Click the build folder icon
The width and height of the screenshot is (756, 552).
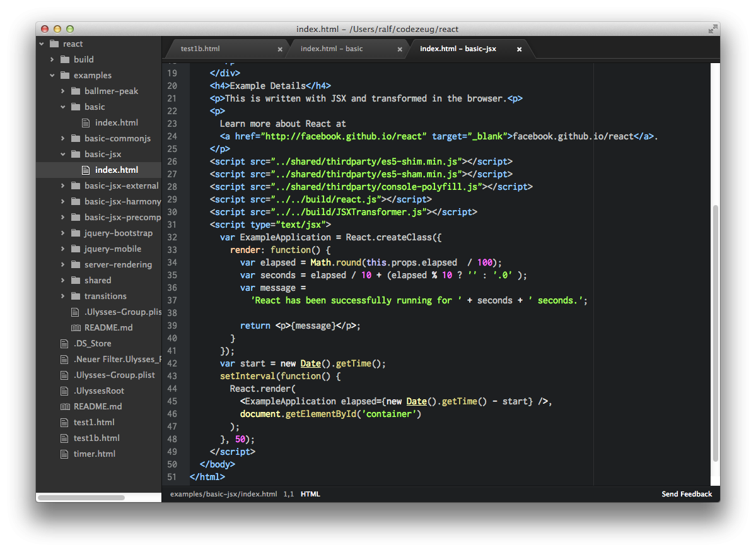(x=64, y=59)
